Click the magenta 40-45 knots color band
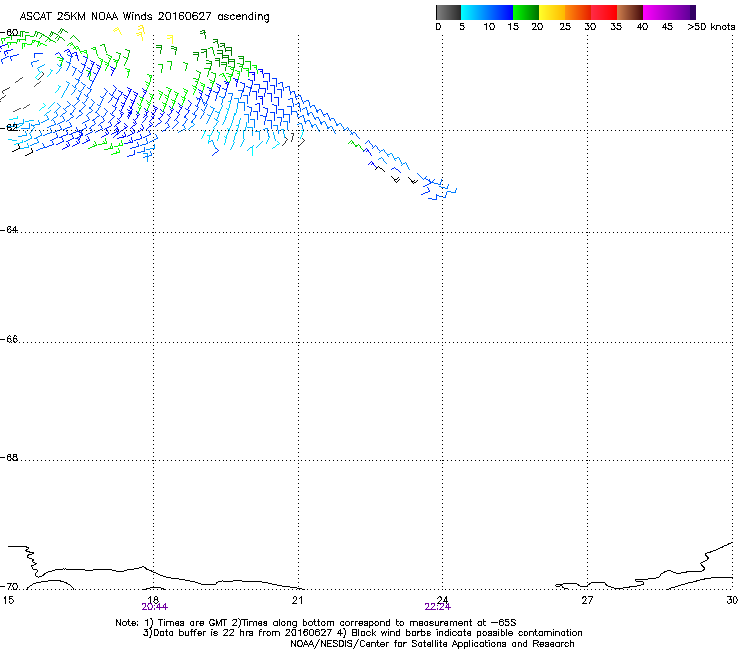This screenshot has height=650, width=740. [x=656, y=12]
